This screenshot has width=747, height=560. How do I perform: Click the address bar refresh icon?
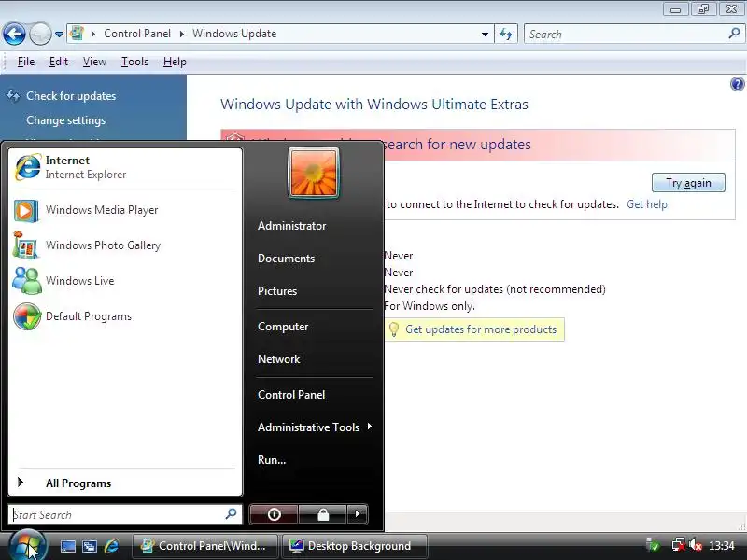(x=506, y=34)
